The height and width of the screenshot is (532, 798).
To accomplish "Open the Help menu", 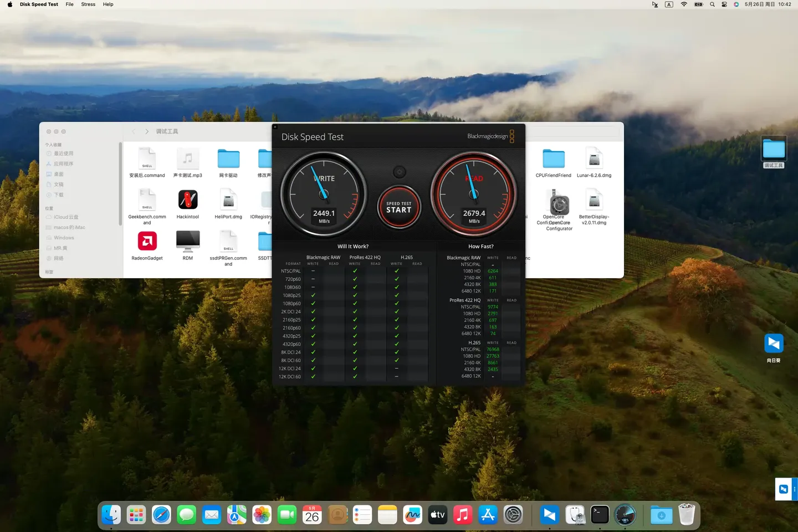I will point(108,4).
